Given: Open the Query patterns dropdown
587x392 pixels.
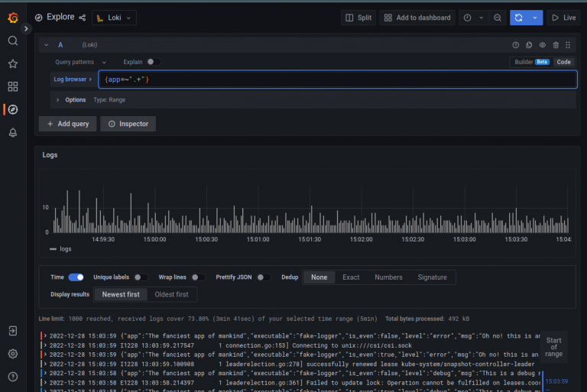Looking at the screenshot, I should [x=80, y=62].
